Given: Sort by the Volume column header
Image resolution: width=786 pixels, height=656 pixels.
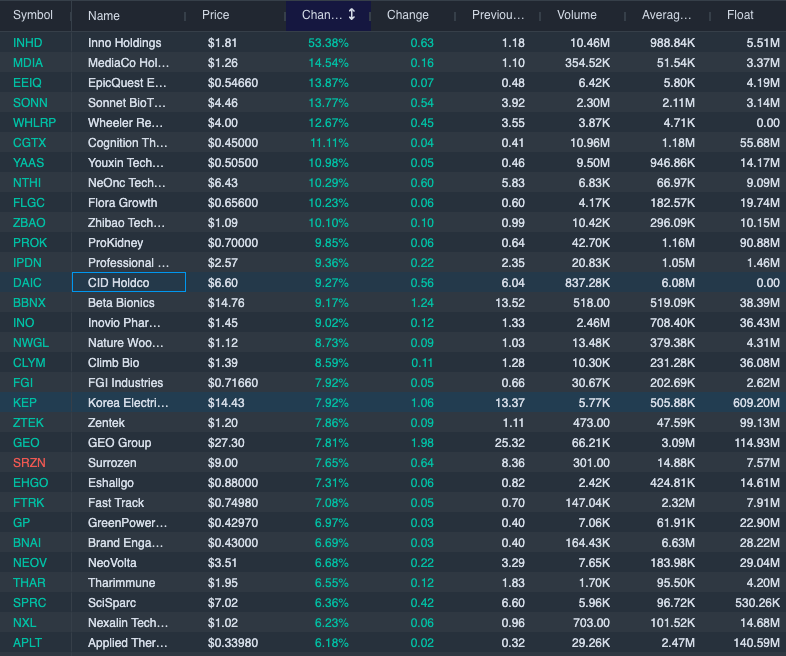Looking at the screenshot, I should click(576, 15).
